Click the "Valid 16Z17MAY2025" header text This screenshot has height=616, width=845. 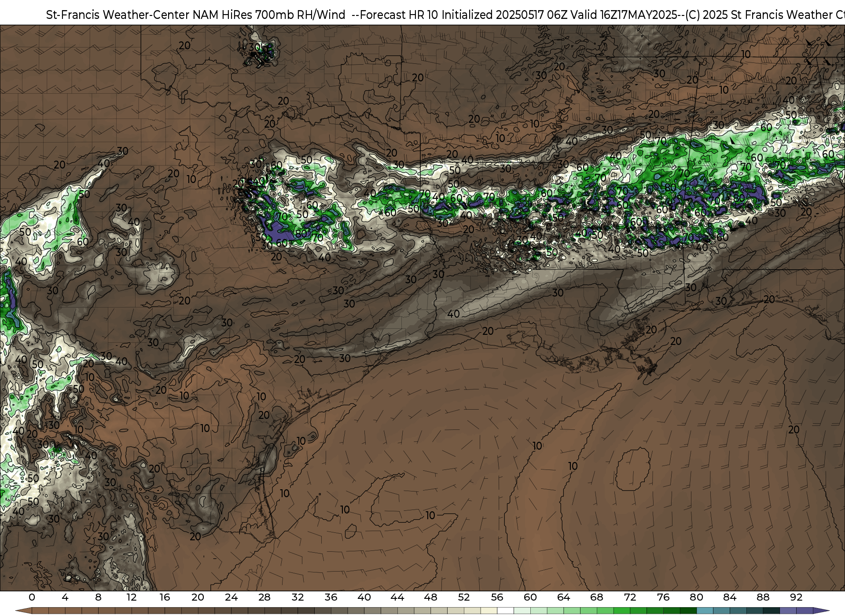click(623, 15)
